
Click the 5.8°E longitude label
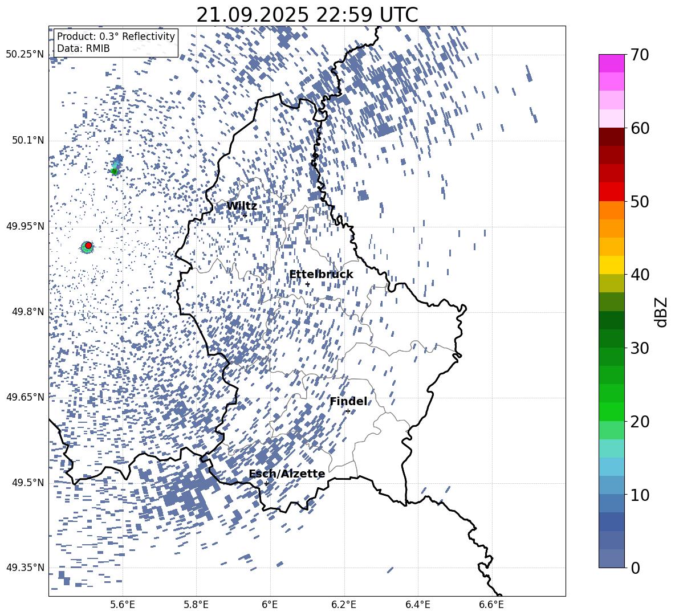(x=196, y=605)
